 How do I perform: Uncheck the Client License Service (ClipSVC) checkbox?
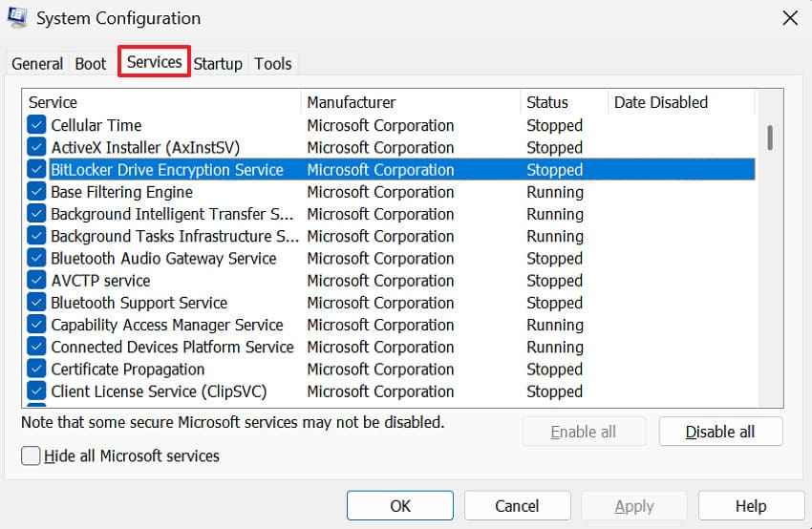click(x=36, y=391)
